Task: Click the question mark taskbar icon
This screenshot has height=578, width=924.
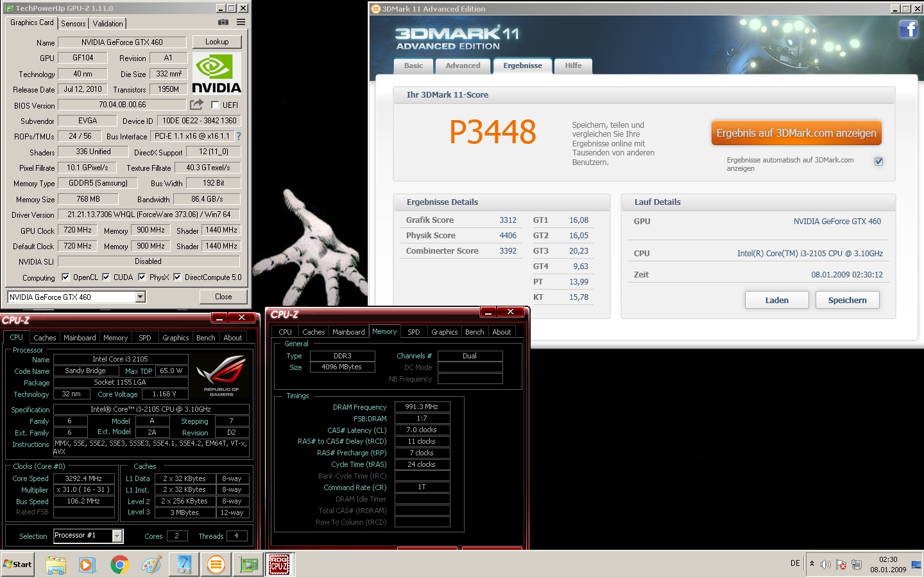Action: pos(184,565)
